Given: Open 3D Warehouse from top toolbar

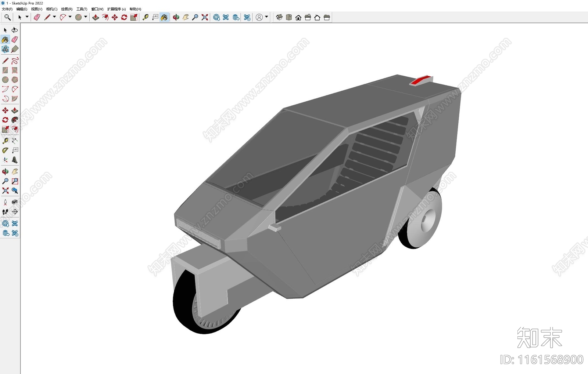Looking at the screenshot, I should click(216, 17).
